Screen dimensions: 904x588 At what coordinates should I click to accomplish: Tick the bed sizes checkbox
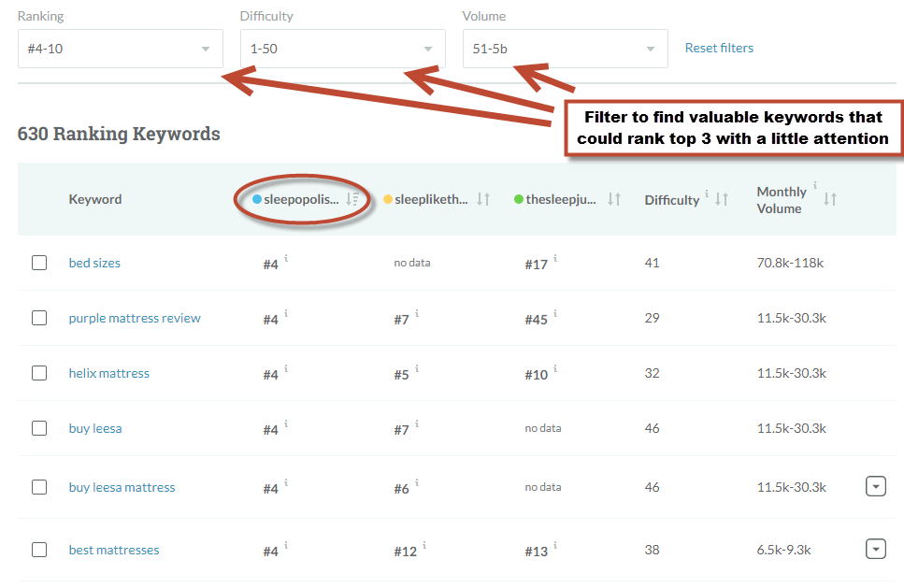click(39, 263)
